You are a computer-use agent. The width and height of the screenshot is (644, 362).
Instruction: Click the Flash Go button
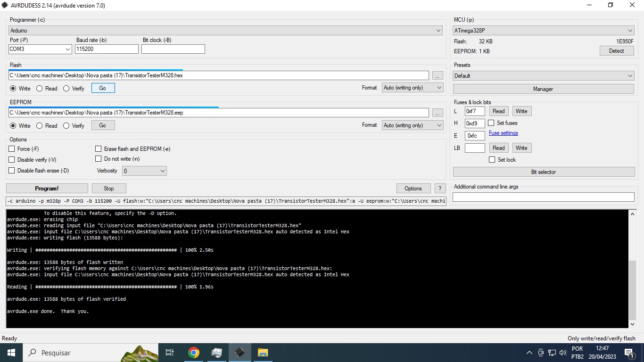pos(103,88)
